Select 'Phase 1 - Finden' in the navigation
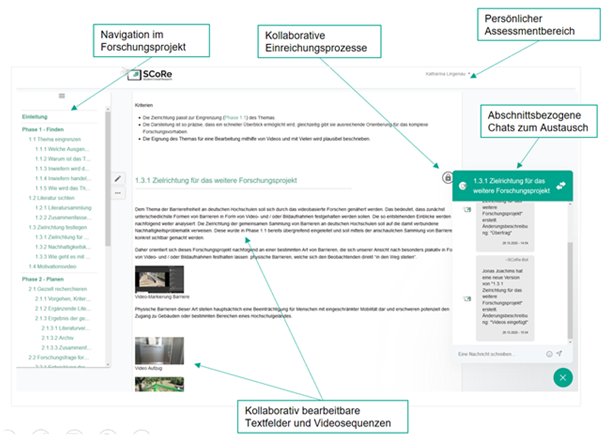The image size is (606, 443). point(43,129)
